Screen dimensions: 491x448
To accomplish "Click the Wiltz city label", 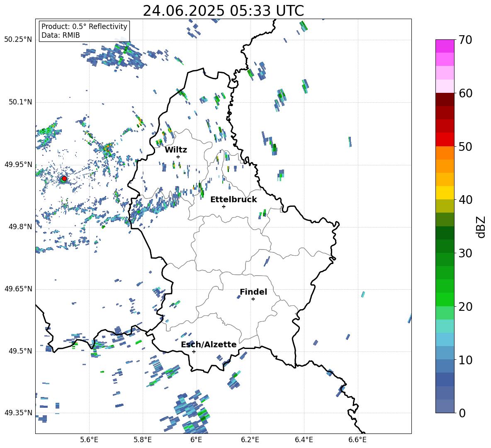I will 176,150.
